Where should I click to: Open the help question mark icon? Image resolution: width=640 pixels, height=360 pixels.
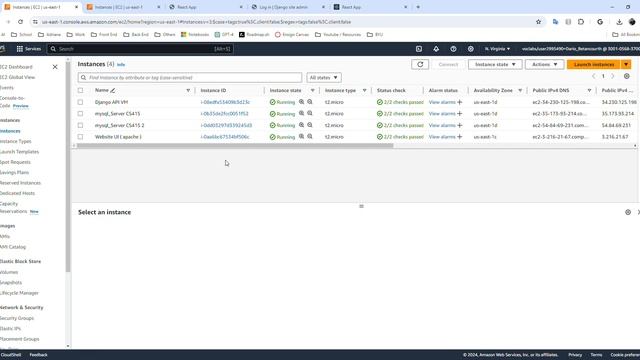[x=453, y=49]
